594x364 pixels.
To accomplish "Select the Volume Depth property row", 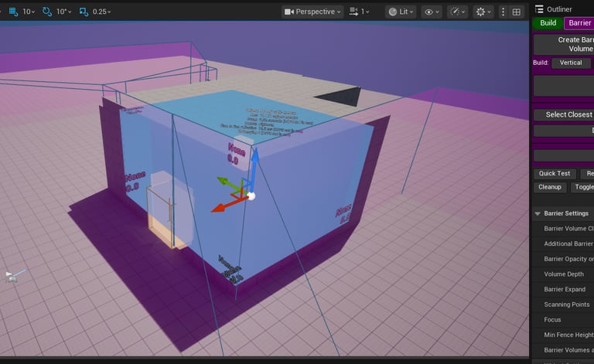I will 563,274.
